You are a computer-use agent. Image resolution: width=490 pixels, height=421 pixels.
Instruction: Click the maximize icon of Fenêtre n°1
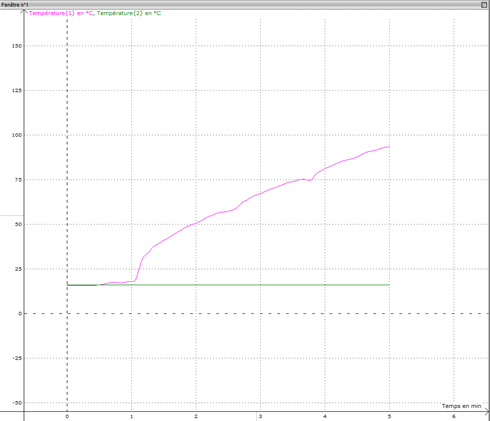[484, 5]
